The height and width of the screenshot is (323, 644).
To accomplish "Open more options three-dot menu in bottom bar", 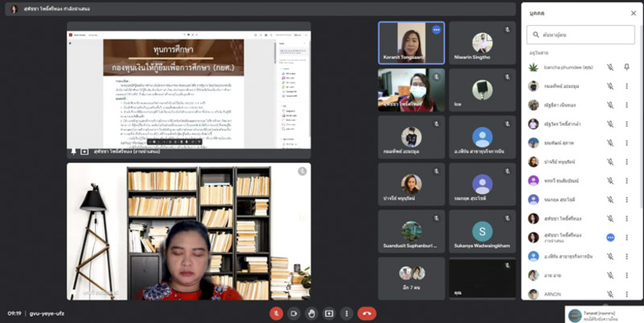I will (x=346, y=314).
